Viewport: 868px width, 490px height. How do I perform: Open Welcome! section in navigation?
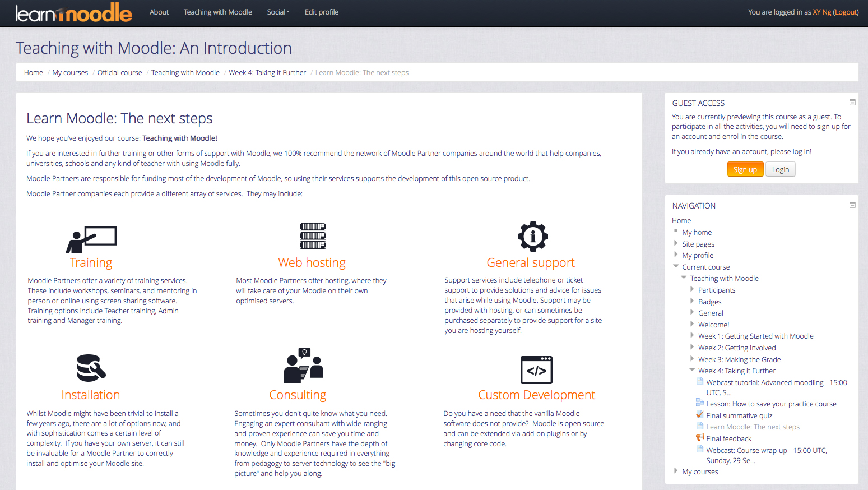[714, 325]
